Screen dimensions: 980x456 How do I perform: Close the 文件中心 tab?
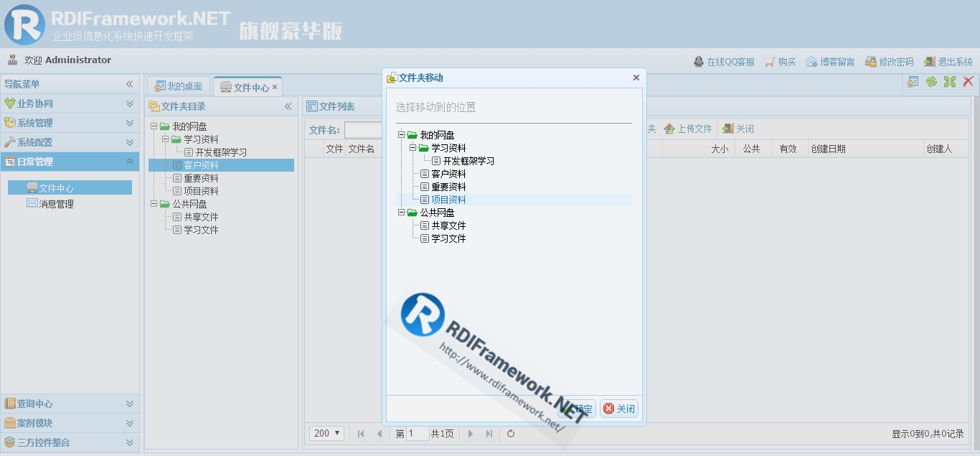click(275, 87)
